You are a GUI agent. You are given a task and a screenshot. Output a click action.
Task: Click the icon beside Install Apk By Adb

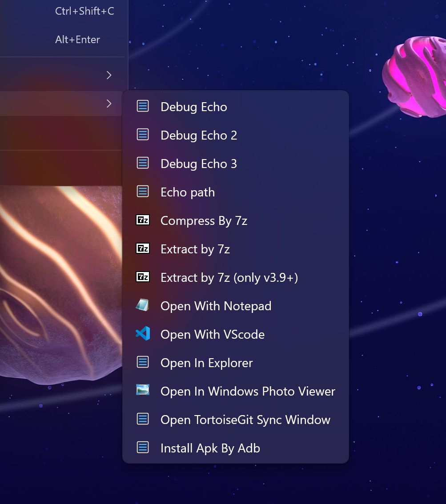143,447
